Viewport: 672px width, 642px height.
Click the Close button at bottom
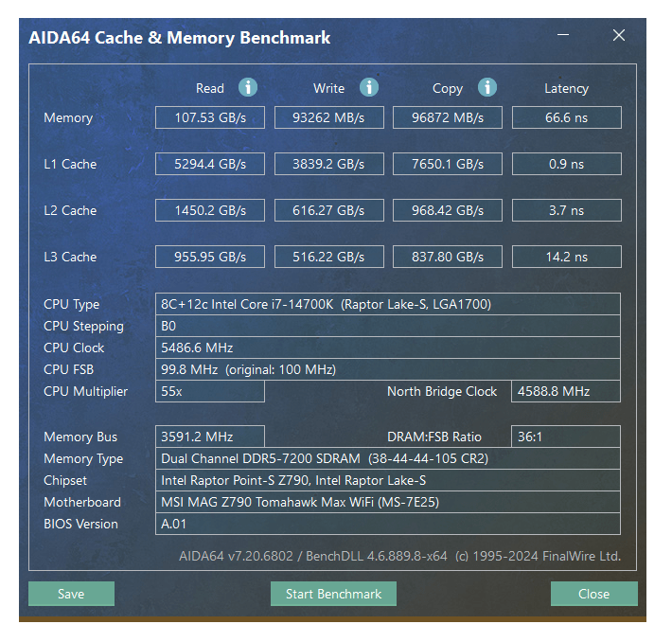(593, 594)
